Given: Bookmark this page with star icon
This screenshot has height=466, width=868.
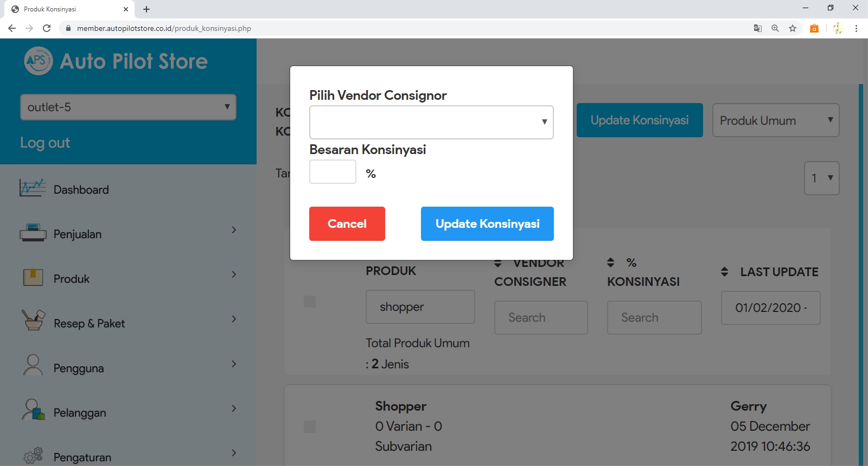Looking at the screenshot, I should click(x=793, y=28).
